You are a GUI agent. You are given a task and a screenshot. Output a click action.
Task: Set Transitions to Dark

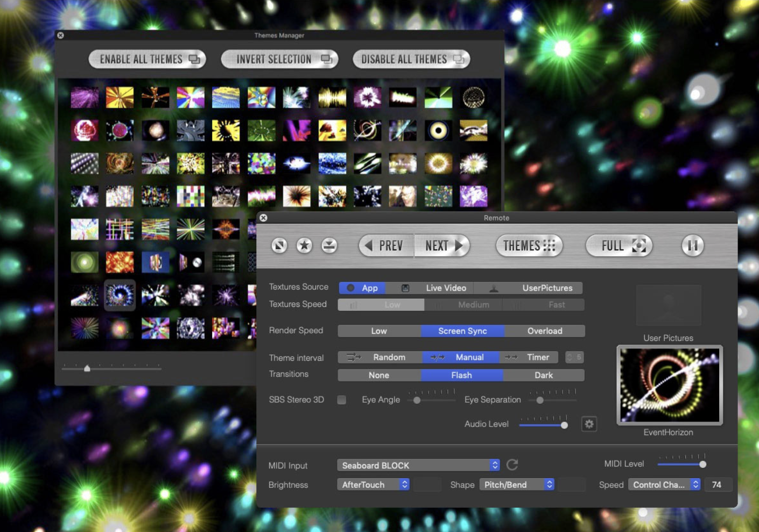(x=543, y=375)
